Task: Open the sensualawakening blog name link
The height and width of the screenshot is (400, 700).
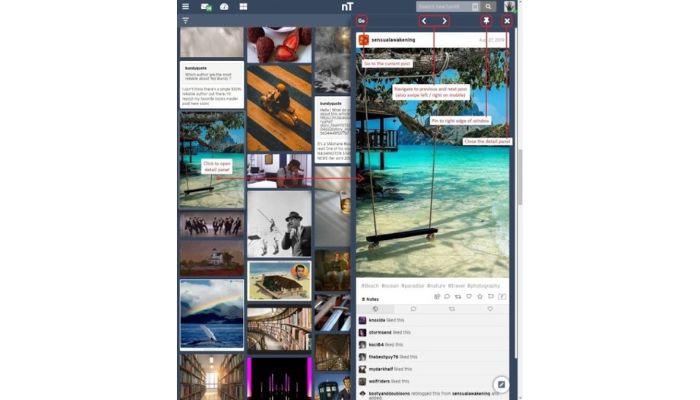Action: point(393,40)
